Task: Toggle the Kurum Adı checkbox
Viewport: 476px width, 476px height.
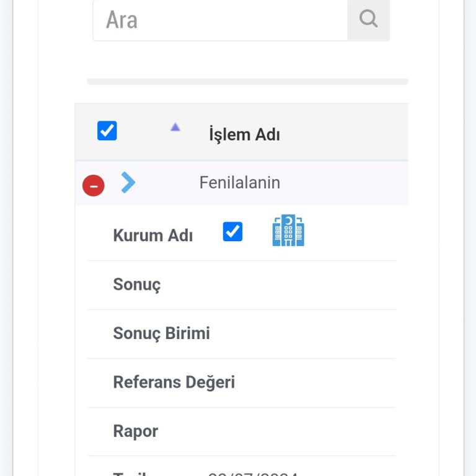Action: pyautogui.click(x=232, y=232)
